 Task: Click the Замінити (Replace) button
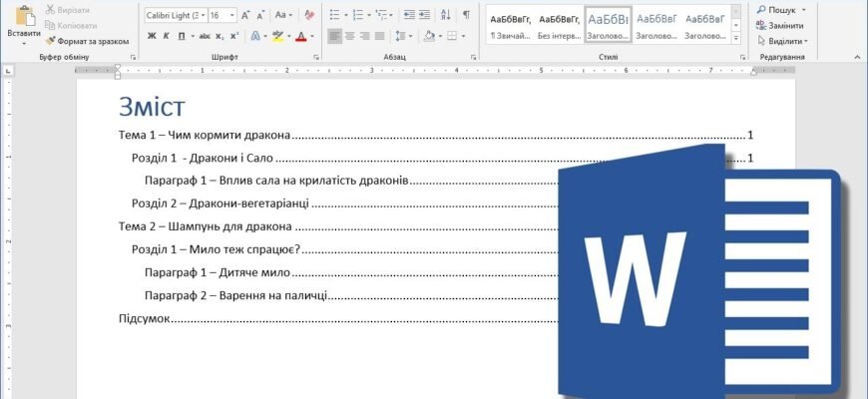[785, 25]
